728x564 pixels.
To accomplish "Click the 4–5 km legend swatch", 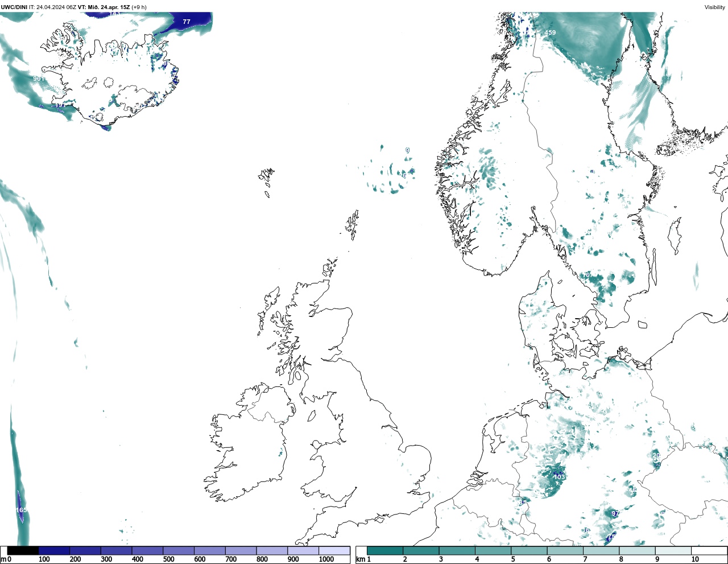I will 493,551.
